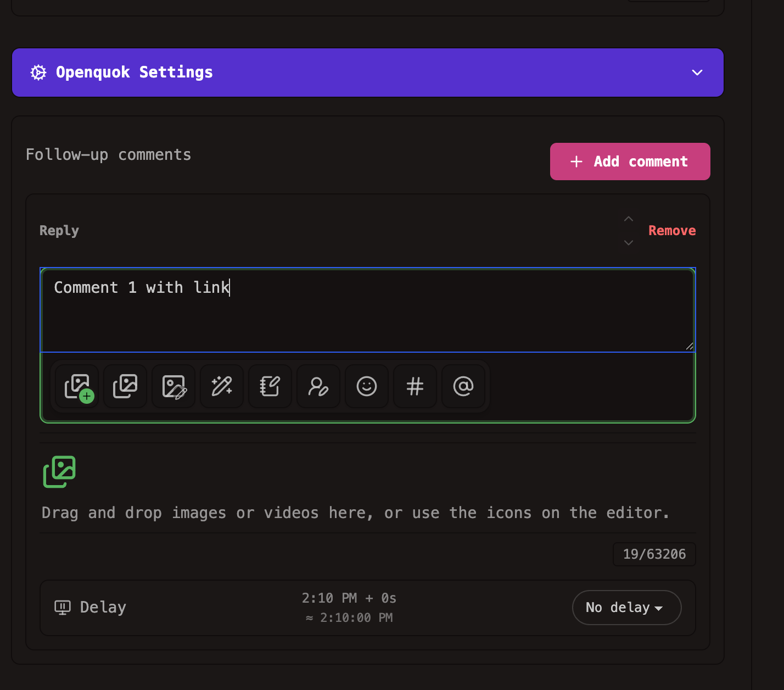Click the @ mention icon
The width and height of the screenshot is (784, 690).
(463, 387)
